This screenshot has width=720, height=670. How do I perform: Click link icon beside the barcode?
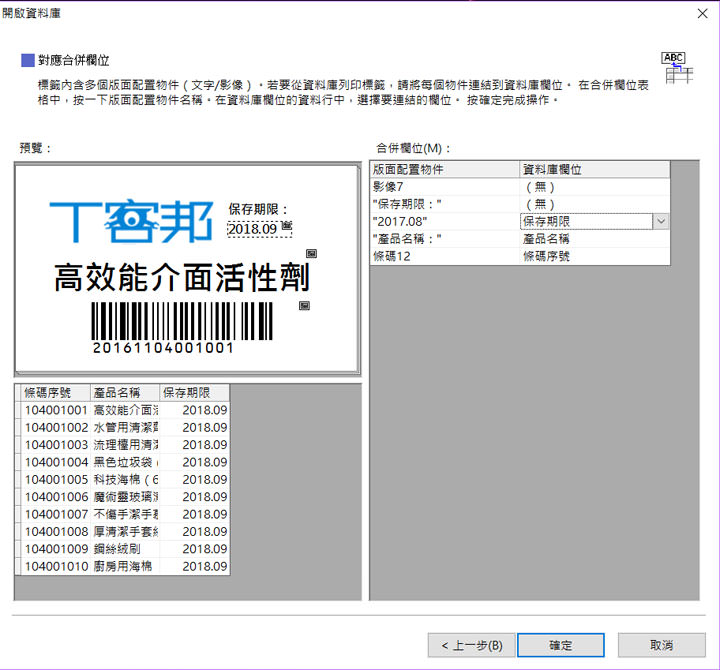click(x=304, y=305)
